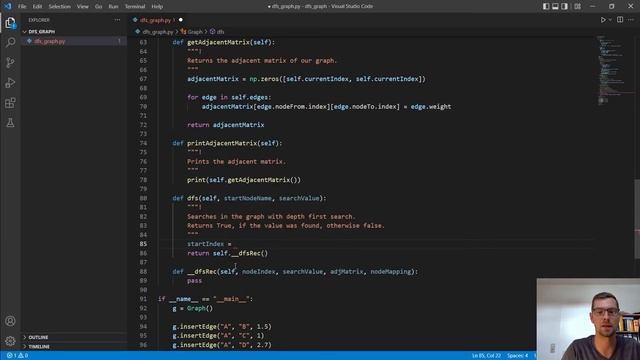
Task: Close the unsaved dfs_graph.py tab dot
Action: tap(181, 20)
